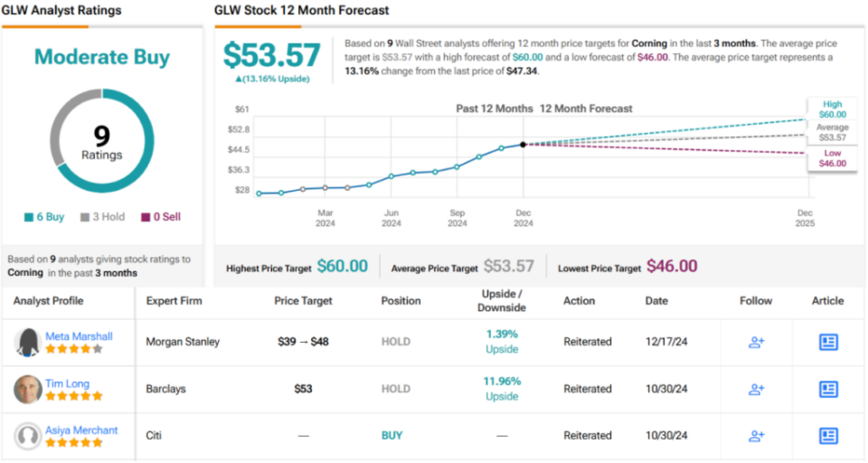
Task: Click the 9 Ratings donut chart
Action: click(102, 141)
